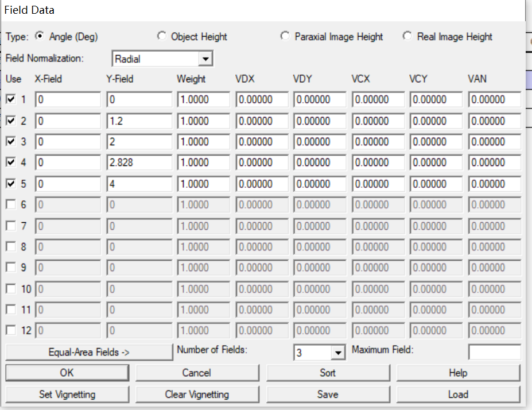532x410 pixels.
Task: Click the VCX box of field 4
Action: coord(378,163)
